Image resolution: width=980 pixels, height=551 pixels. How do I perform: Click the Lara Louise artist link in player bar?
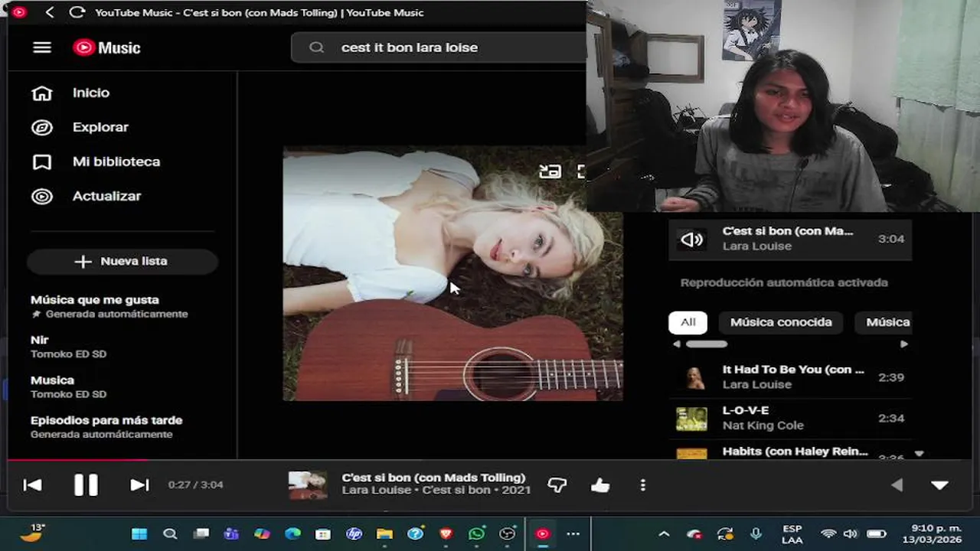[x=376, y=490]
